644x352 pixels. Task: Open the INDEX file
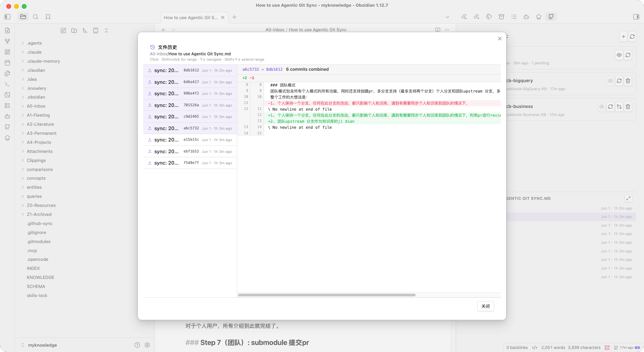(33, 269)
